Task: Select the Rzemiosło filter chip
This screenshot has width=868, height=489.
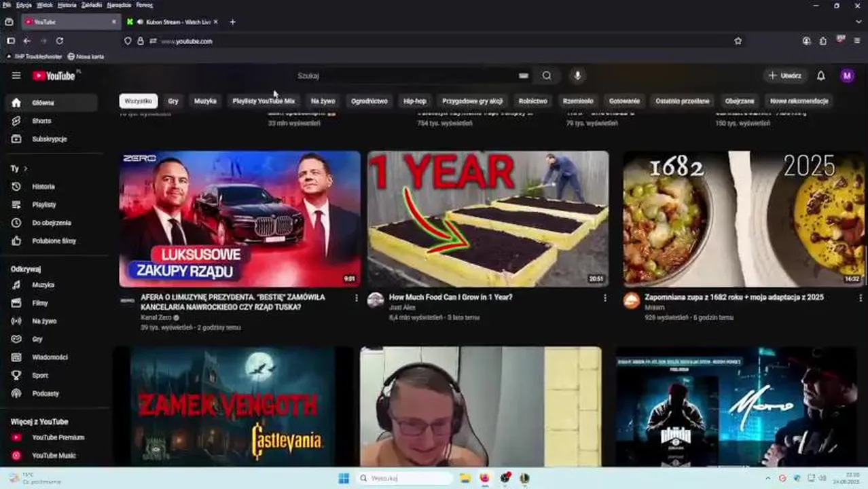Action: 578,101
